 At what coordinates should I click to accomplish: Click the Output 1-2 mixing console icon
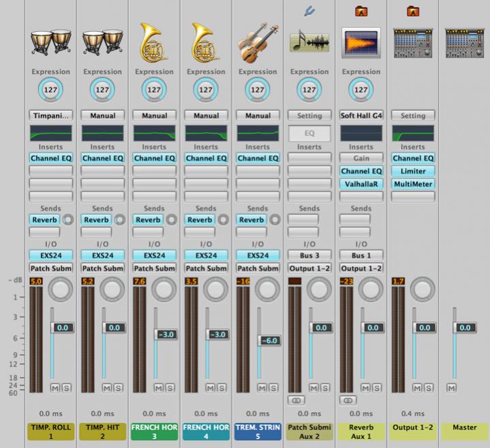(x=413, y=43)
